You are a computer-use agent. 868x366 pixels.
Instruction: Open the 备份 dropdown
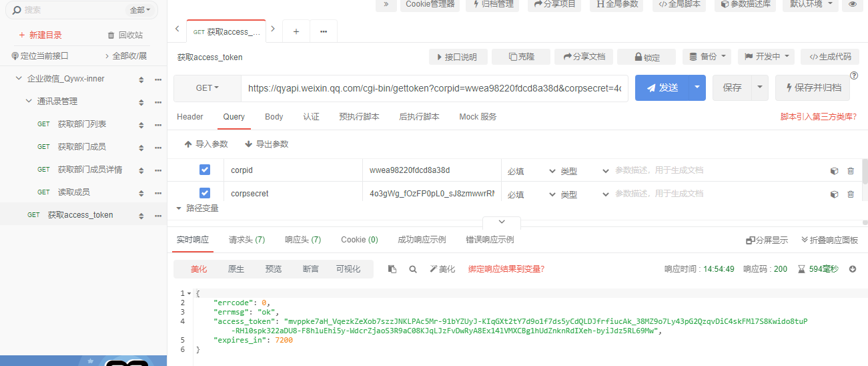[707, 57]
